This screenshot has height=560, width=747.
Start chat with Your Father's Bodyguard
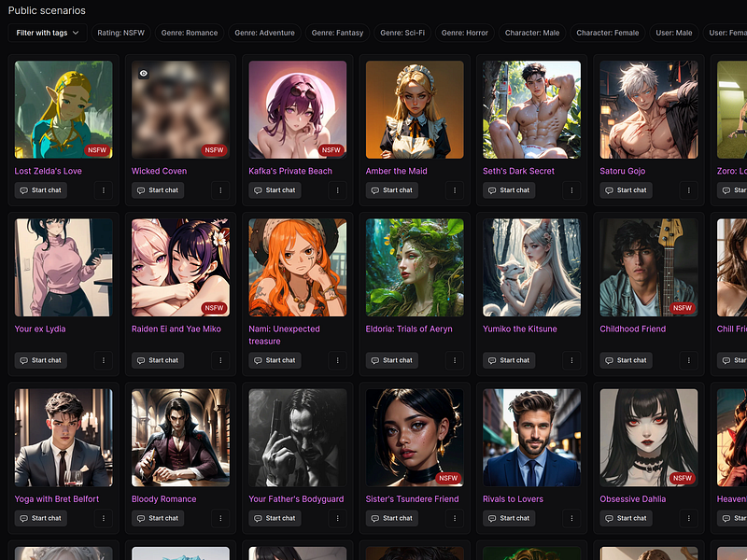tap(275, 518)
